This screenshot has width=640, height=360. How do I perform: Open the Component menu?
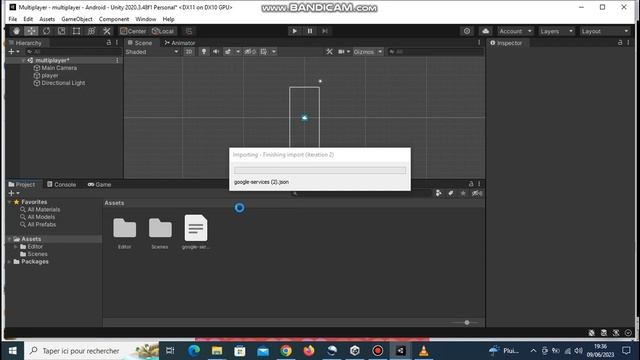point(114,19)
